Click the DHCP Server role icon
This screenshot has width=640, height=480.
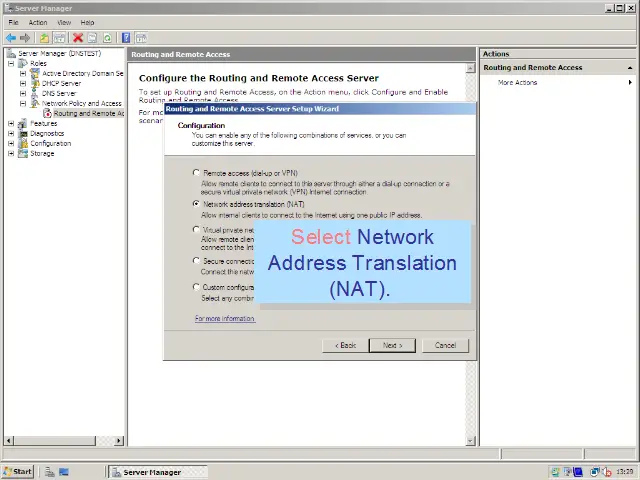pos(35,83)
